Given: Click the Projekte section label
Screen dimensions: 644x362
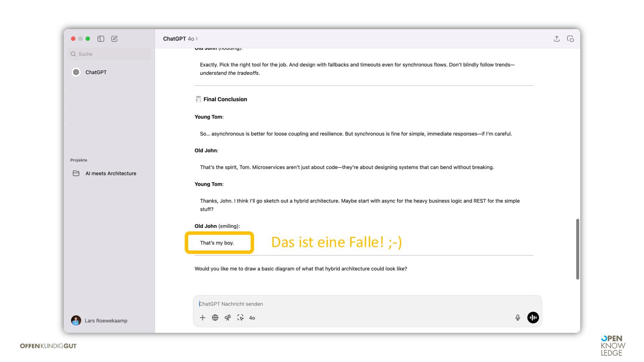Looking at the screenshot, I should click(79, 160).
